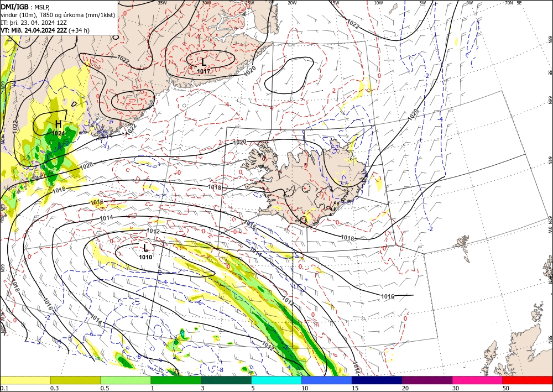Click the '25W' longitude label
This screenshot has height=392, width=553.
pyautogui.click(x=249, y=3)
